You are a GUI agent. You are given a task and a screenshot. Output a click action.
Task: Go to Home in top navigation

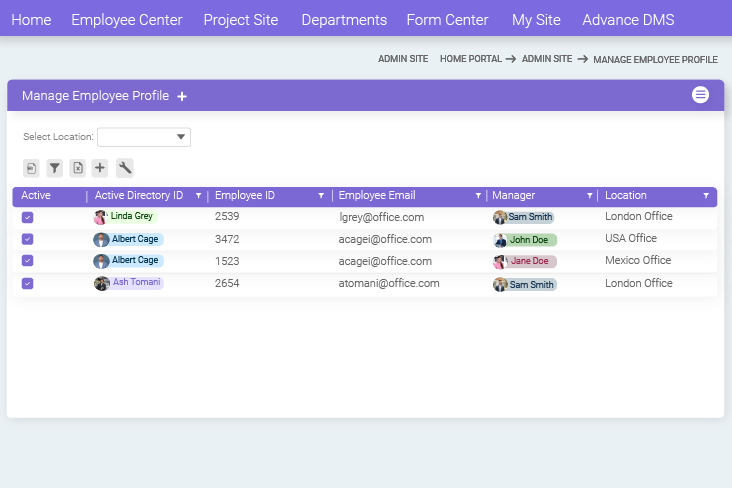click(x=31, y=20)
